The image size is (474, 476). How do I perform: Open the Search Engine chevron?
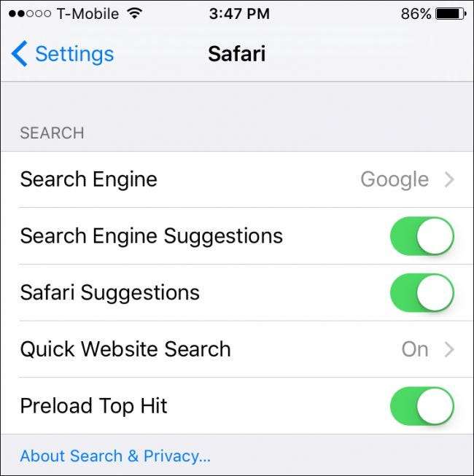(449, 179)
